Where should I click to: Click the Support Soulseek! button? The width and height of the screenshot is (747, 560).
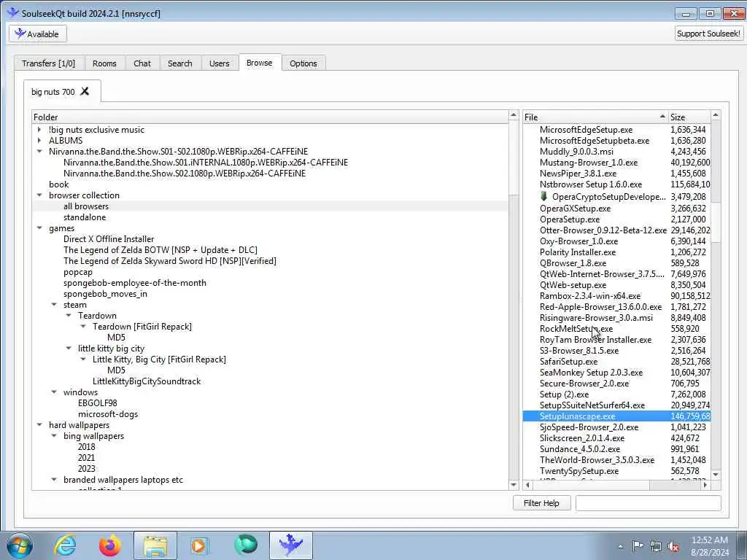708,34
